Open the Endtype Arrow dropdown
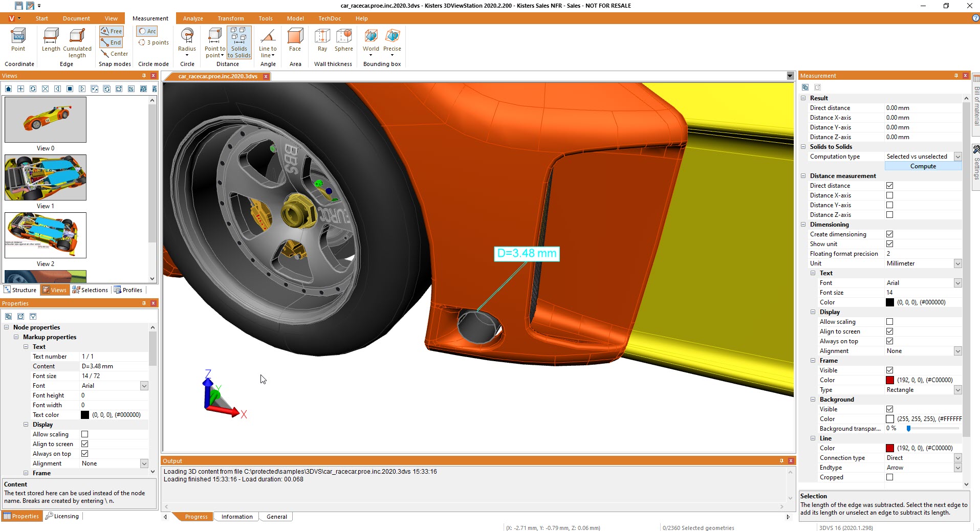Image resolution: width=980 pixels, height=531 pixels. pos(957,468)
